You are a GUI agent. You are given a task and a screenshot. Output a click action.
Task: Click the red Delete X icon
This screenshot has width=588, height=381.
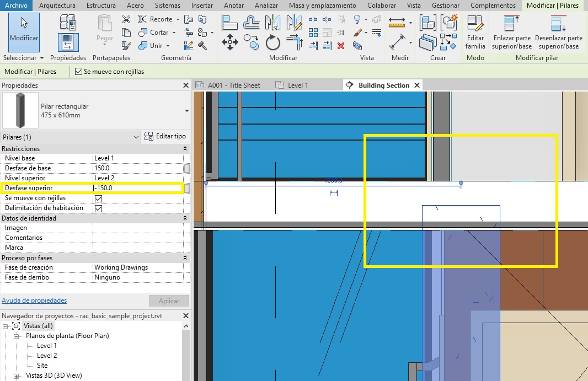click(340, 46)
